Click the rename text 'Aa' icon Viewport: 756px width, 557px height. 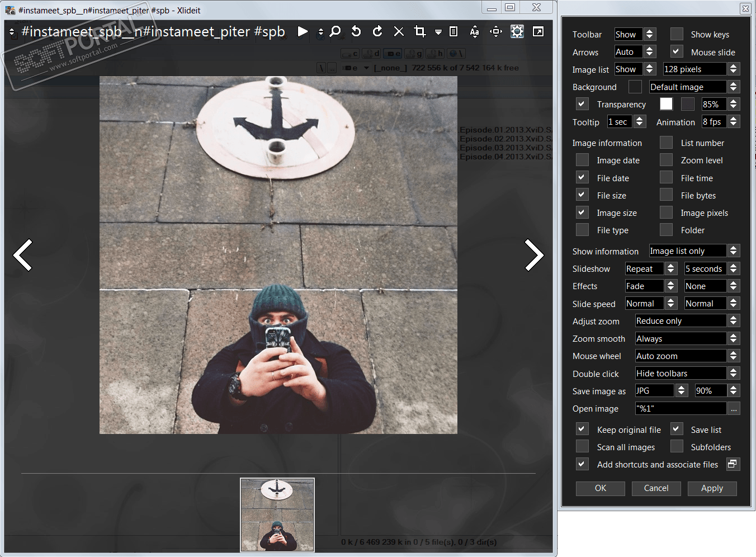[x=474, y=31]
